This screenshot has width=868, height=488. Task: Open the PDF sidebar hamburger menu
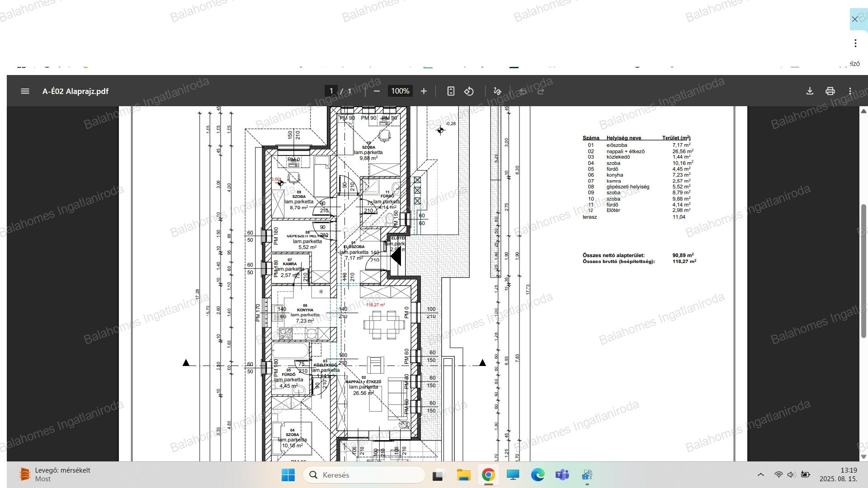pyautogui.click(x=25, y=91)
